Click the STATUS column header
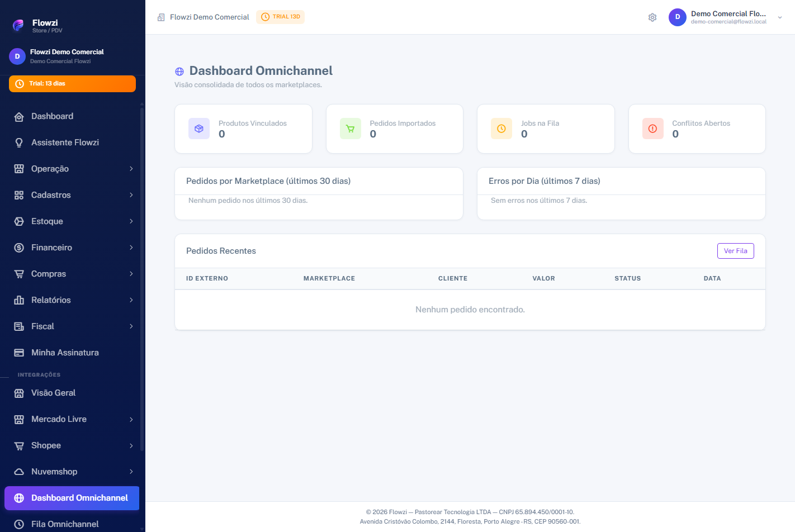Viewport: 795px width, 532px height. 627,278
